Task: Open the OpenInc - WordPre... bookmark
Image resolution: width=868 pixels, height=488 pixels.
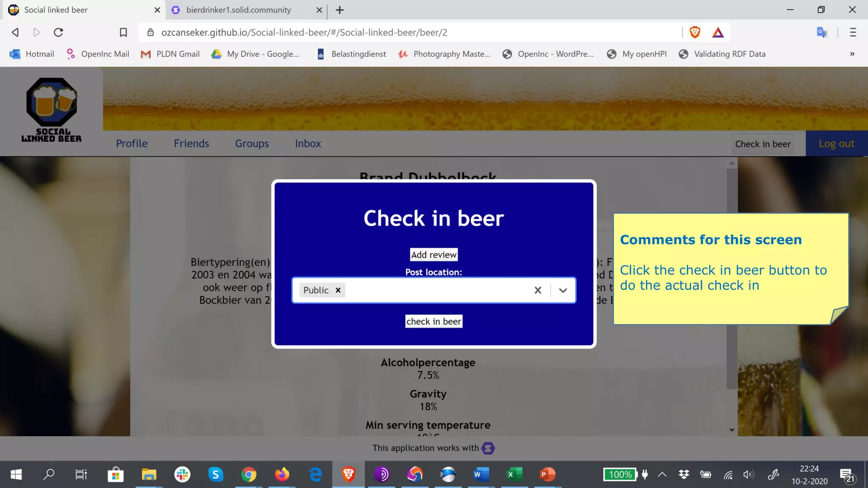Action: coord(548,54)
